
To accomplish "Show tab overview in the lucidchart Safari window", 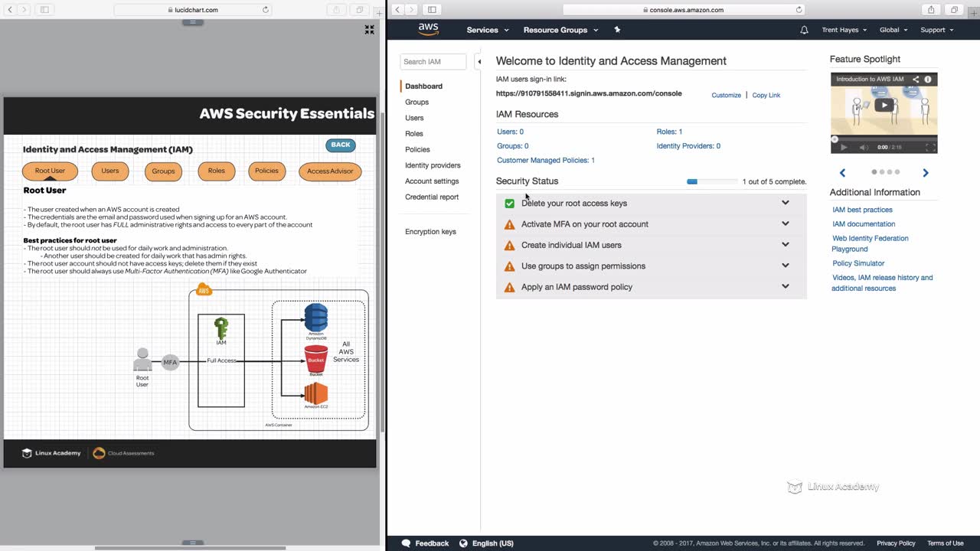I will click(359, 10).
